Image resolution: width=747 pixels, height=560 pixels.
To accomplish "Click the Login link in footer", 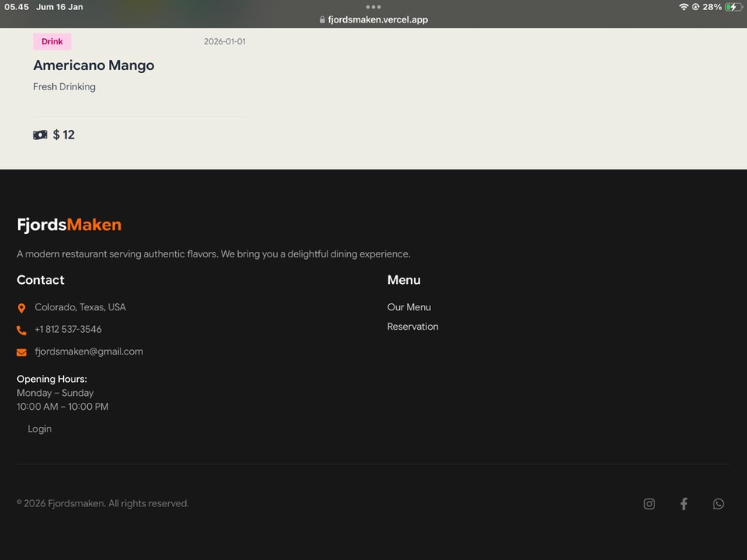I will pyautogui.click(x=40, y=429).
